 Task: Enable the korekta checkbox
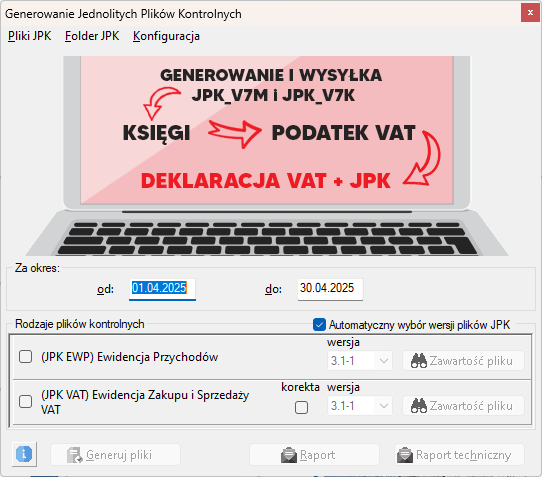(x=301, y=407)
